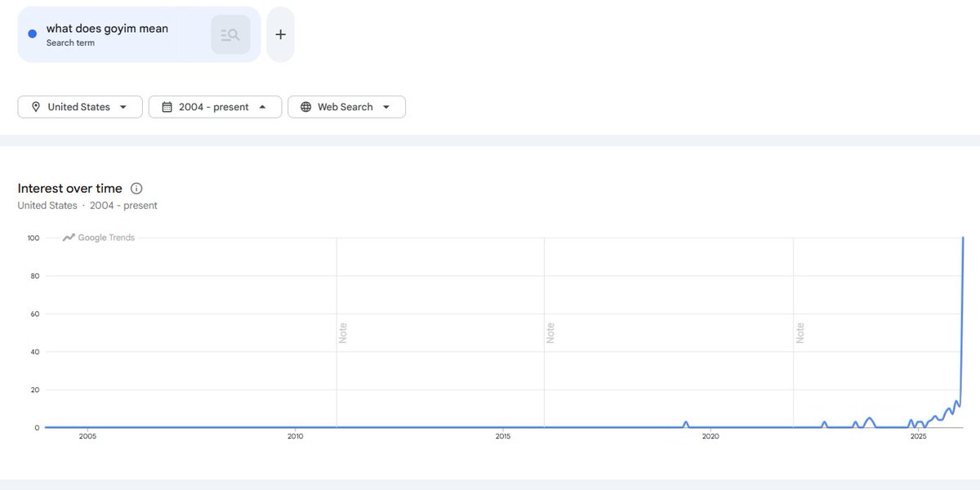The width and height of the screenshot is (980, 490).
Task: Open the Web Search type dropdown
Action: pyautogui.click(x=346, y=107)
